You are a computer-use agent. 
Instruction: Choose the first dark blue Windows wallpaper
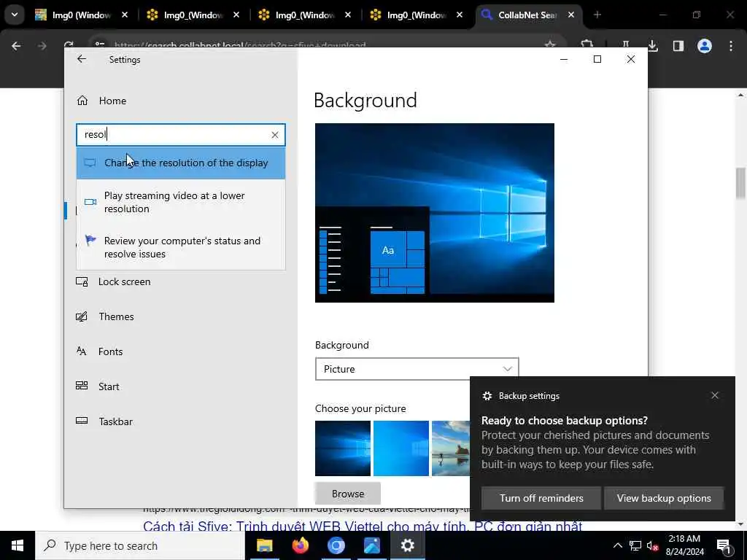[343, 448]
